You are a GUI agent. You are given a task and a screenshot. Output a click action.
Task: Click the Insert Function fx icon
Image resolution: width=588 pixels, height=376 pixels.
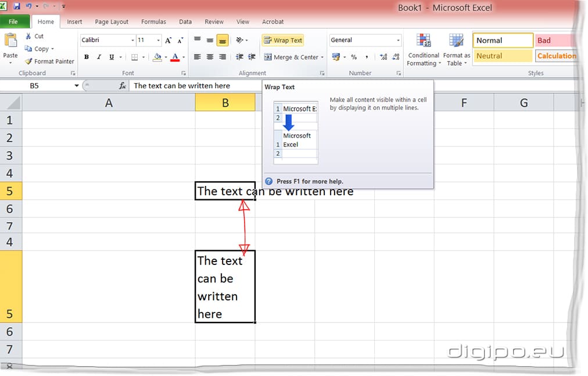pyautogui.click(x=122, y=86)
